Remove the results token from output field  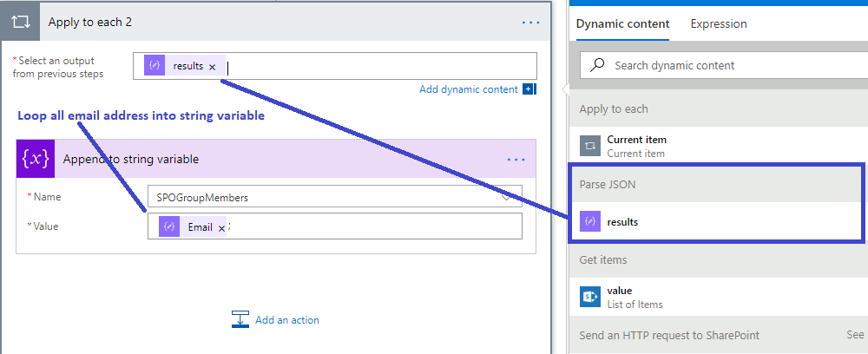click(x=212, y=67)
